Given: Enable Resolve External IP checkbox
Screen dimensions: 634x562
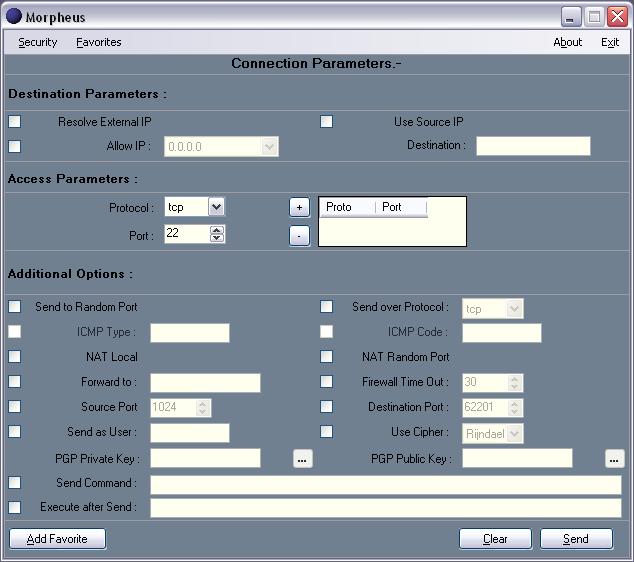Looking at the screenshot, I should click(15, 121).
